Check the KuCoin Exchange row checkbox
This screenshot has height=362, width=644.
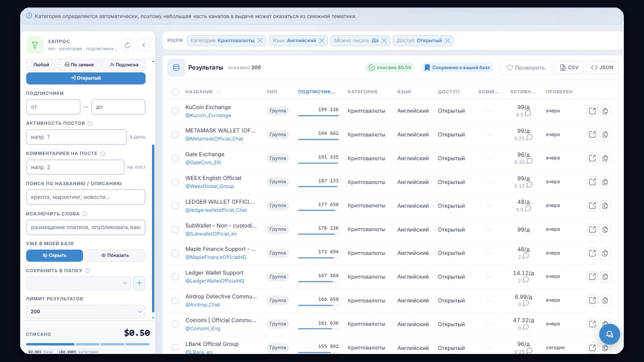175,111
